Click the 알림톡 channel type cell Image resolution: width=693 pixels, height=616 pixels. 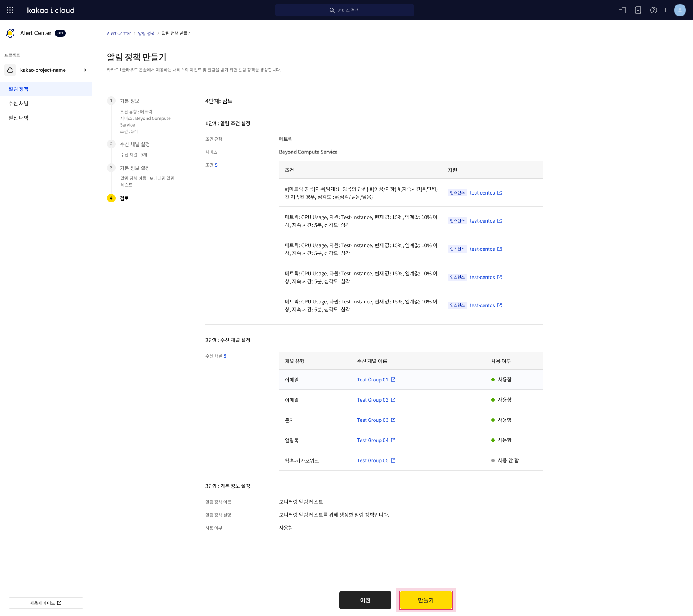coord(292,440)
